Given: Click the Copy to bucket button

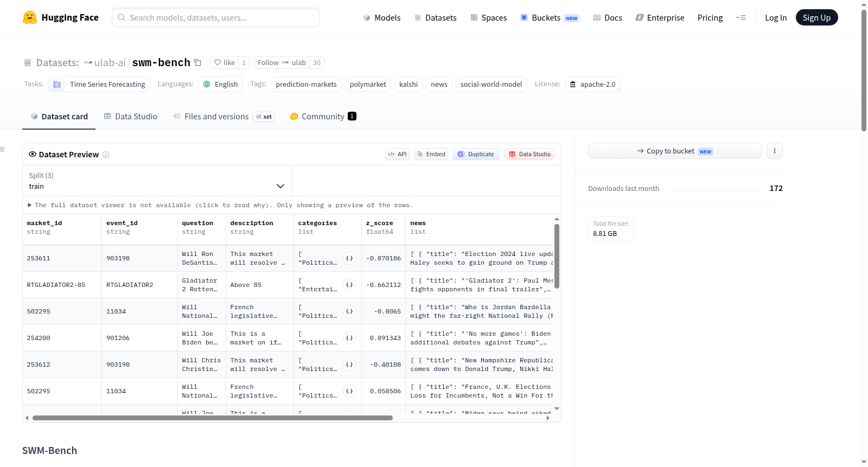Looking at the screenshot, I should pos(675,151).
